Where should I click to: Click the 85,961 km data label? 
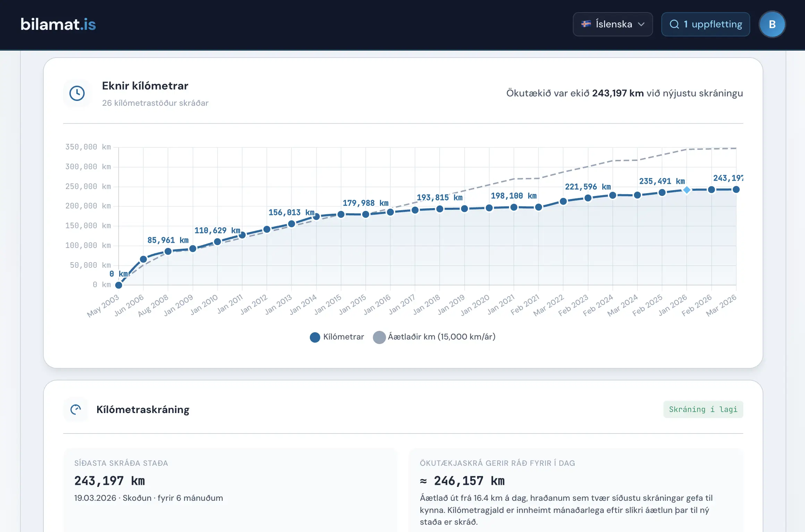[x=168, y=240]
